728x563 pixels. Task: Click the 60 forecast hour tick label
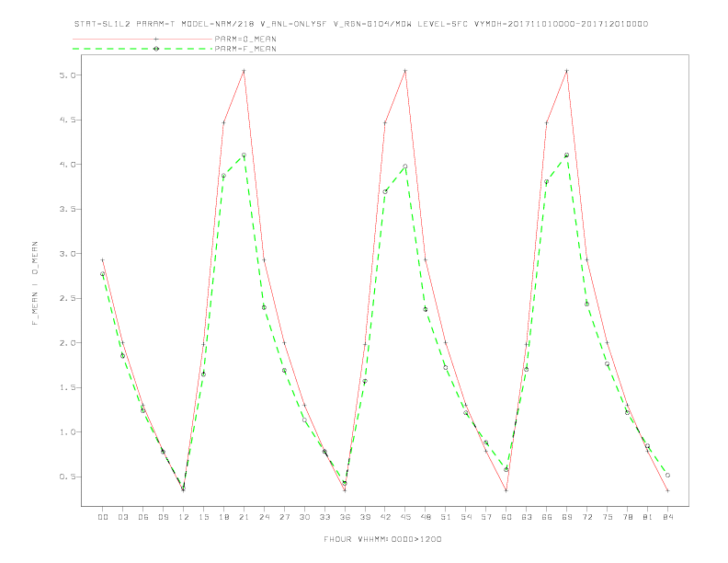[506, 517]
